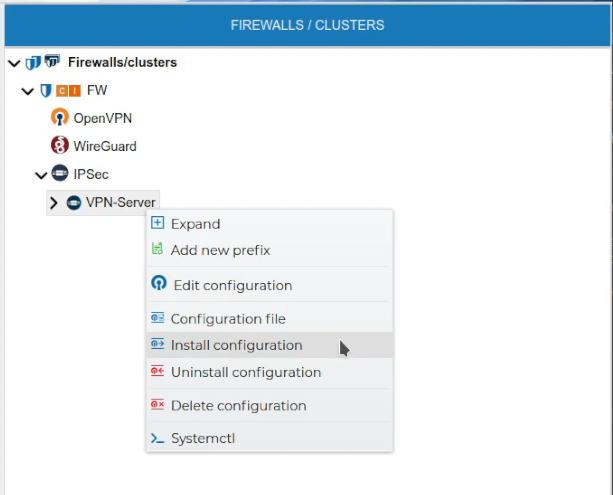Select the OpenVPN tree item label
613x495 pixels.
click(x=103, y=118)
